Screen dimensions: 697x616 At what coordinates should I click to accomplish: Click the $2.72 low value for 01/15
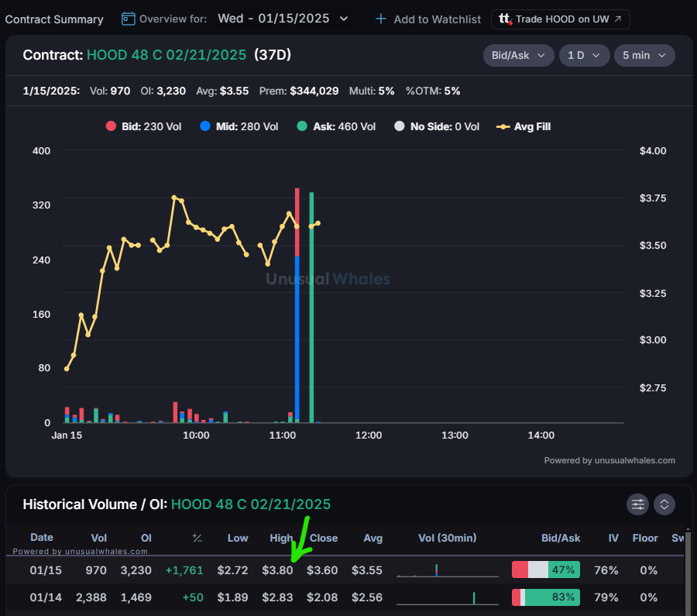tap(232, 570)
